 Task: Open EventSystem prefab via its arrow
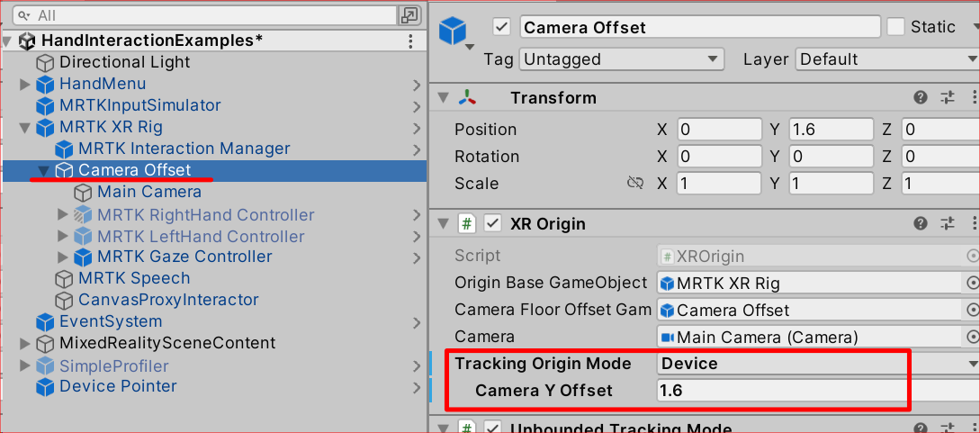tap(417, 323)
